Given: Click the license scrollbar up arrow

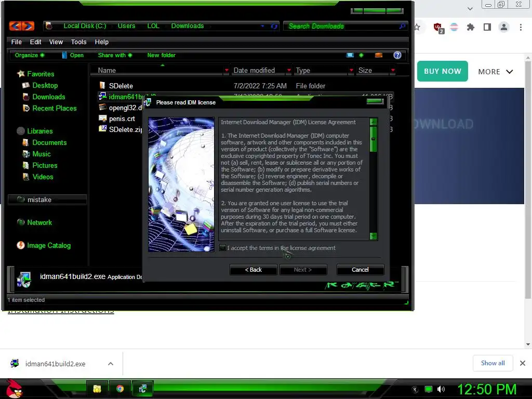Looking at the screenshot, I should click(x=373, y=122).
